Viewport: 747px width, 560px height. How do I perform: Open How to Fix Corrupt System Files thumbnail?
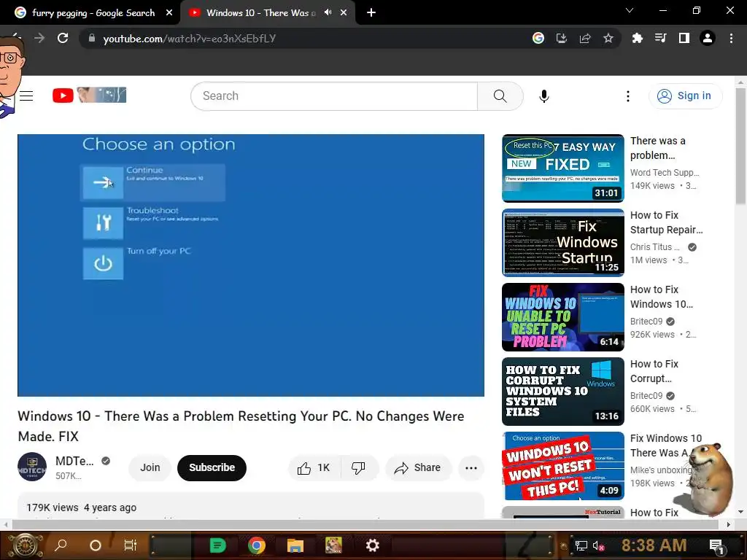[563, 392]
